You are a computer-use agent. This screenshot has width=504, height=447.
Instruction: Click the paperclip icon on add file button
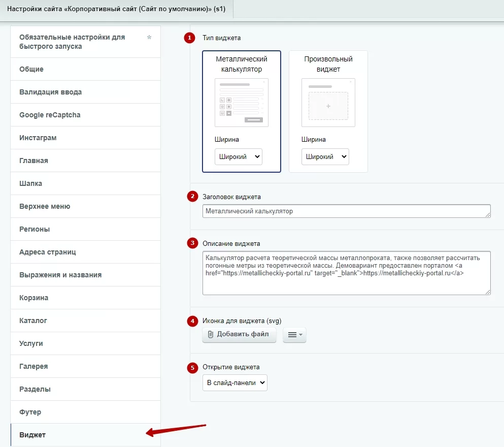coord(211,334)
